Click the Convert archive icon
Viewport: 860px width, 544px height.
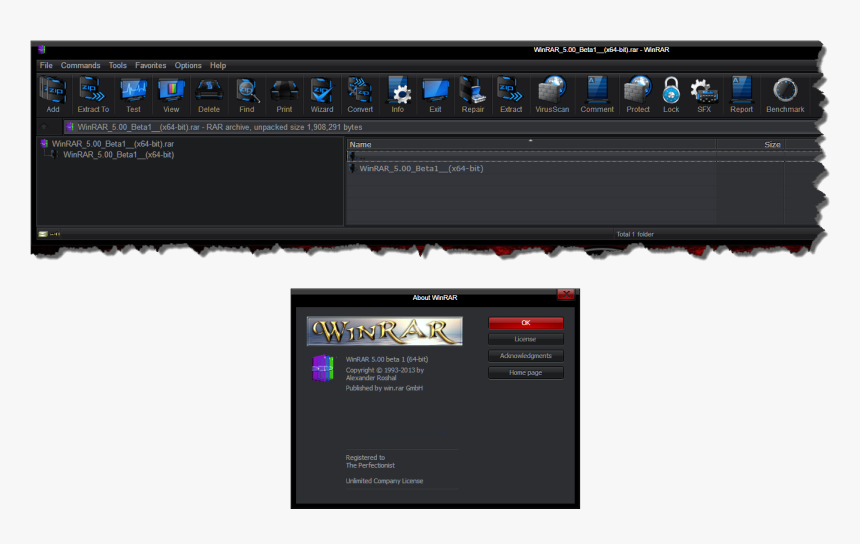click(x=360, y=94)
